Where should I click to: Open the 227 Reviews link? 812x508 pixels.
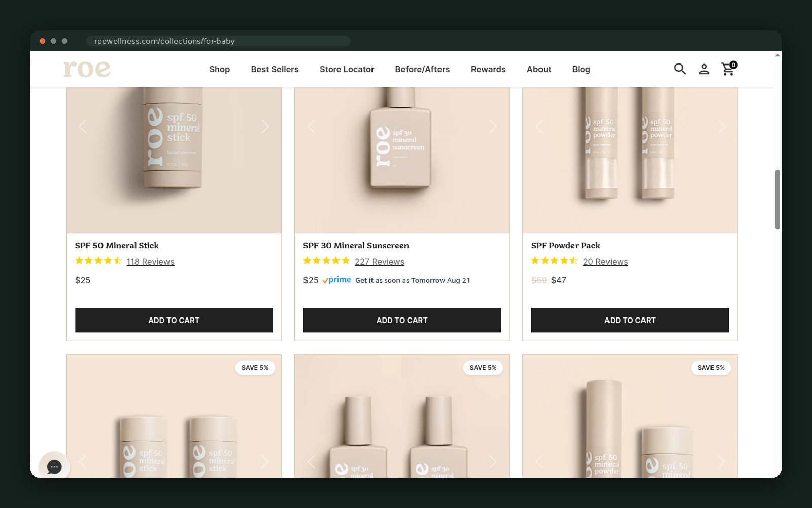380,262
